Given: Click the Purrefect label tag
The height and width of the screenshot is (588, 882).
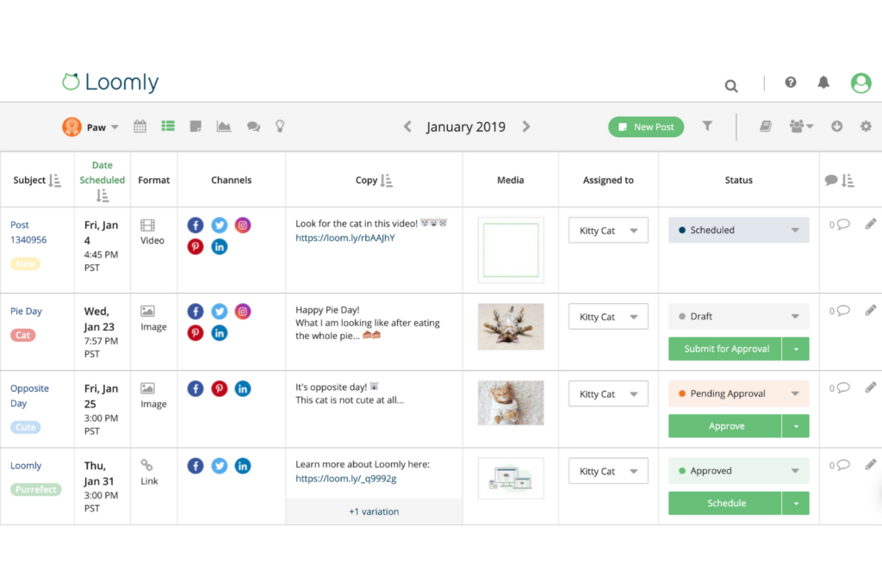Looking at the screenshot, I should (x=36, y=490).
